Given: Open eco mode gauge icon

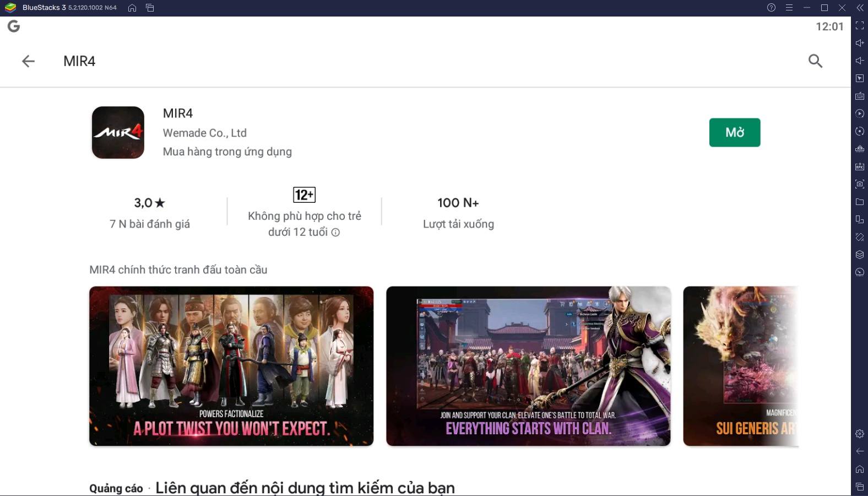Looking at the screenshot, I should point(860,272).
